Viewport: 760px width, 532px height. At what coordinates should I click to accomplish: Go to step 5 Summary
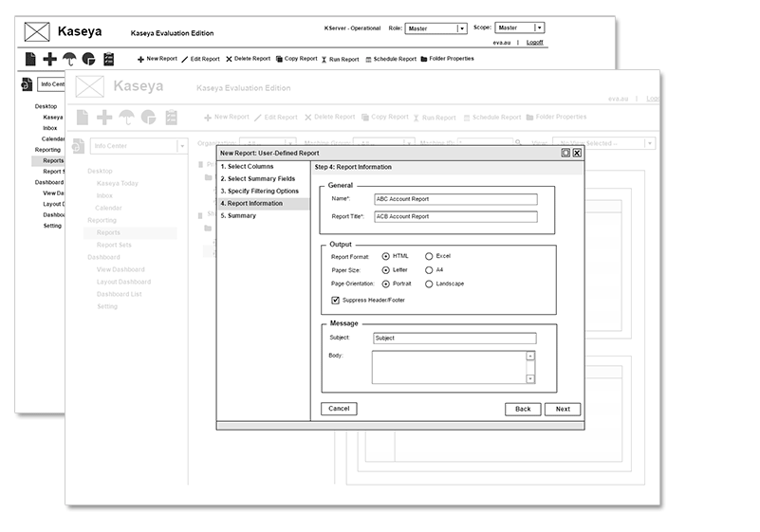(x=238, y=216)
